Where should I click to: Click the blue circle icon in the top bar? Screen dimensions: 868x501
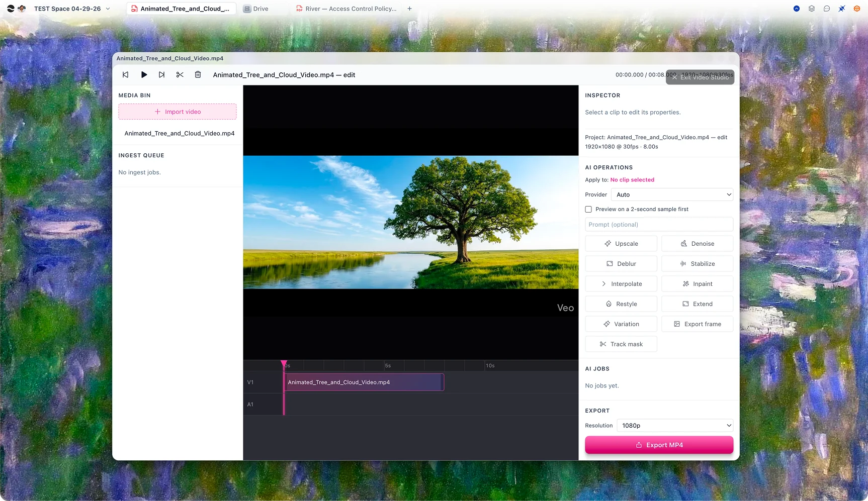[797, 9]
